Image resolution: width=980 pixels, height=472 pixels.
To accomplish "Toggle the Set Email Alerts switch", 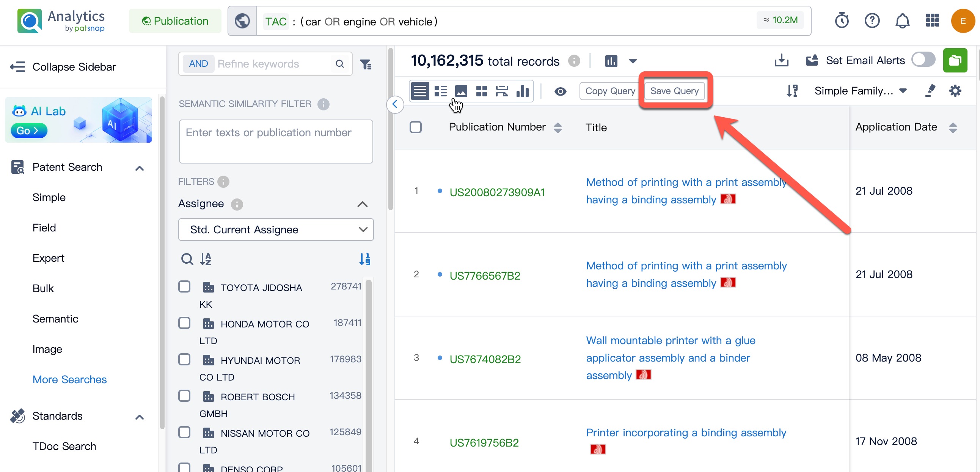I will pos(923,60).
